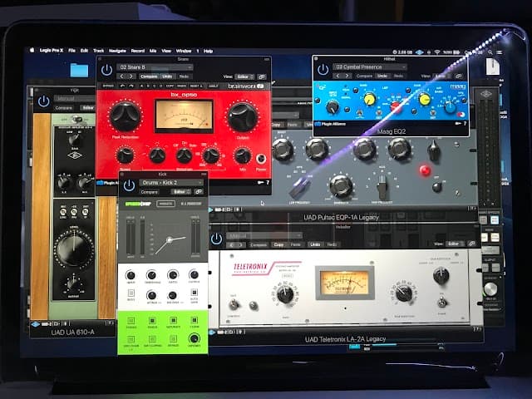This screenshot has height=399, width=532.
Task: Go to next preset in Maag EQ2 window
Action: 347,76
